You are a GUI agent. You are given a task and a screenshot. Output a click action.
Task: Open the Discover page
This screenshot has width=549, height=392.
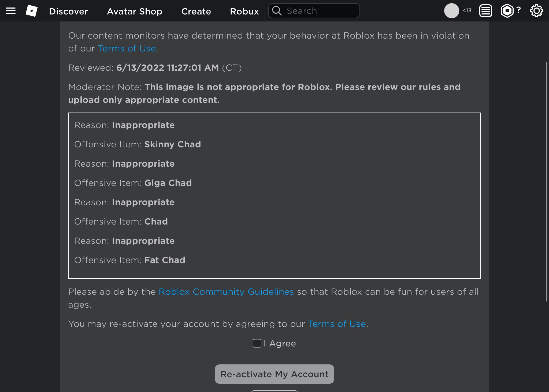(68, 11)
